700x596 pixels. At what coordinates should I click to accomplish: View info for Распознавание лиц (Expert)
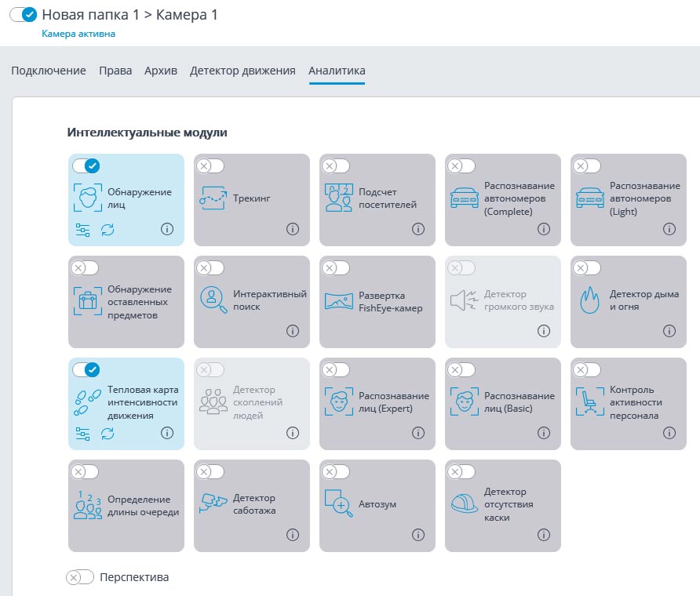[x=418, y=433]
